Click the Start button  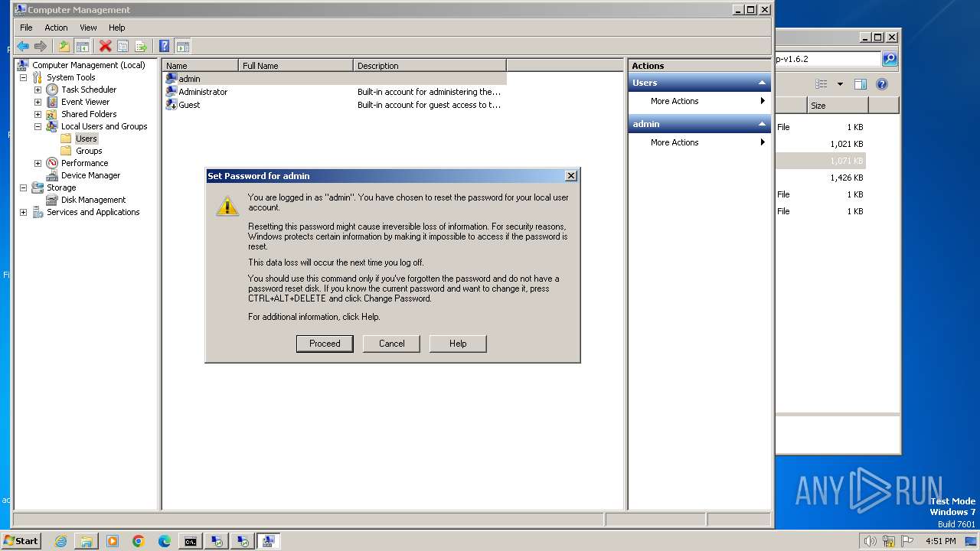coord(21,541)
